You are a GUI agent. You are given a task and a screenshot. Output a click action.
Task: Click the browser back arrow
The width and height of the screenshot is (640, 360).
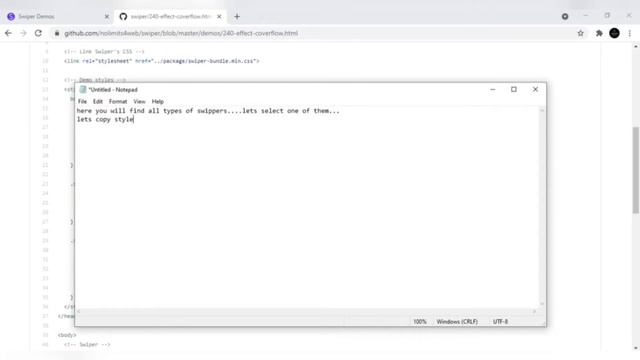[x=9, y=33]
